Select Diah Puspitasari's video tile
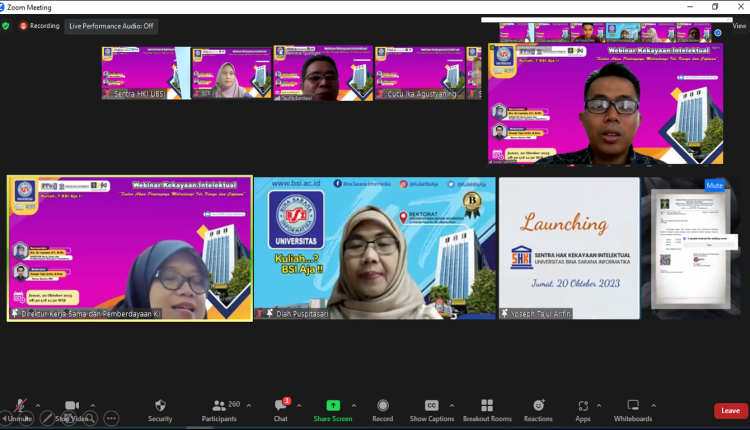750x430 pixels. 375,248
